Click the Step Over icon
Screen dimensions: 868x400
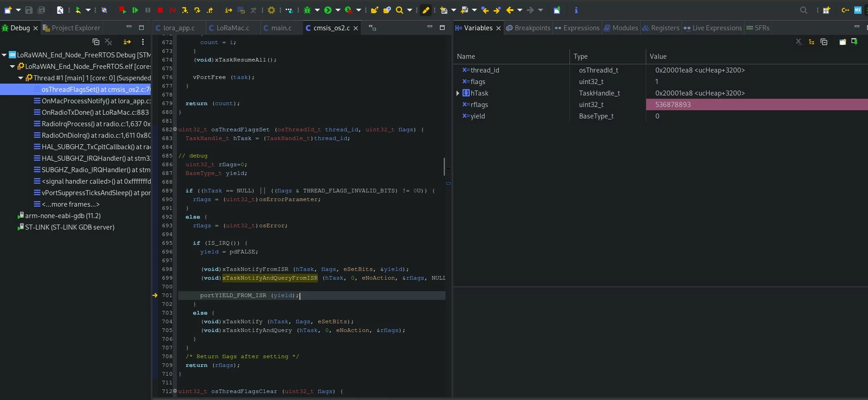(x=197, y=10)
